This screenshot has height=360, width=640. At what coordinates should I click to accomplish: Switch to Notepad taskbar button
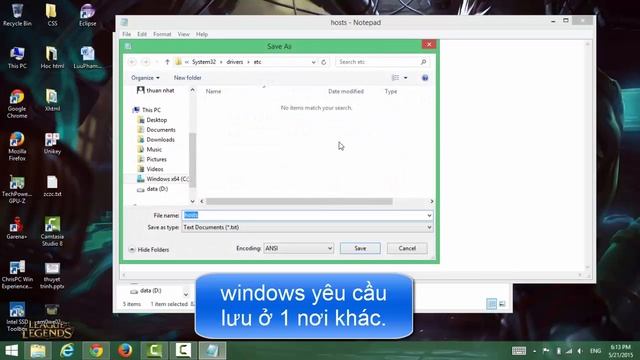pyautogui.click(x=212, y=351)
